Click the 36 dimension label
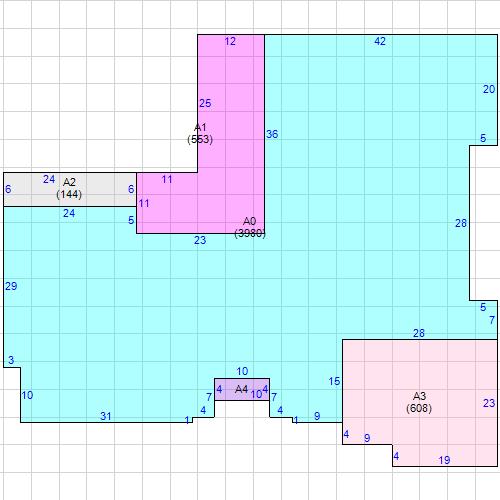 [x=272, y=134]
